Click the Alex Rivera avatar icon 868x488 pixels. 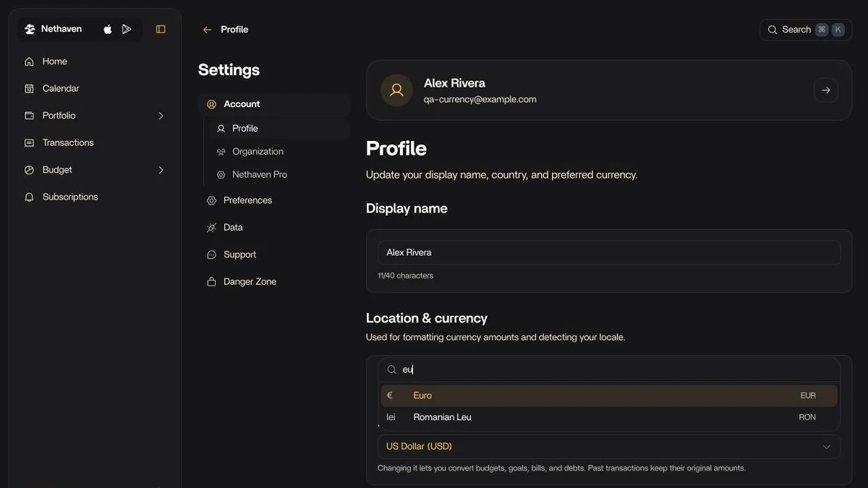[x=396, y=90]
